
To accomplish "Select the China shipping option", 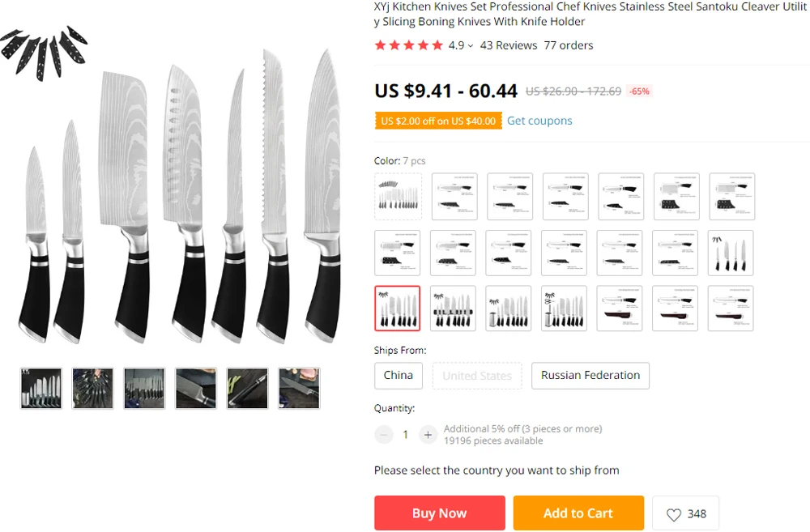I will [x=399, y=376].
